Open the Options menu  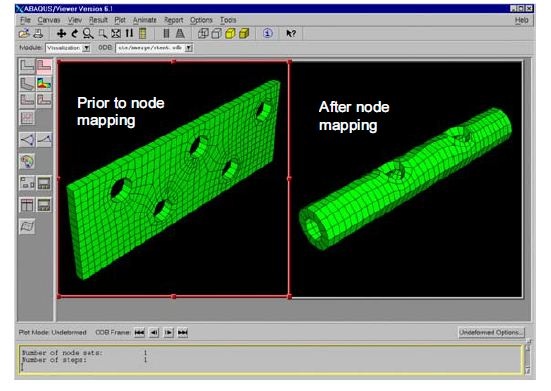pyautogui.click(x=201, y=20)
